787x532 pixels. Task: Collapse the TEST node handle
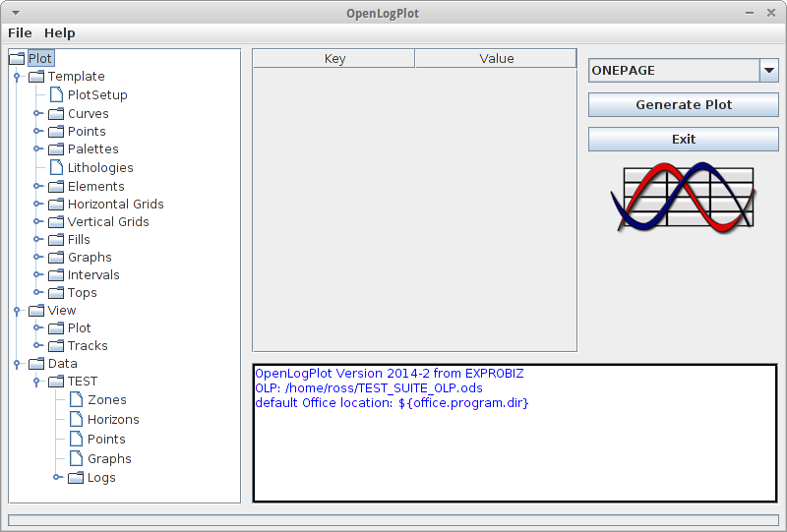click(x=36, y=382)
